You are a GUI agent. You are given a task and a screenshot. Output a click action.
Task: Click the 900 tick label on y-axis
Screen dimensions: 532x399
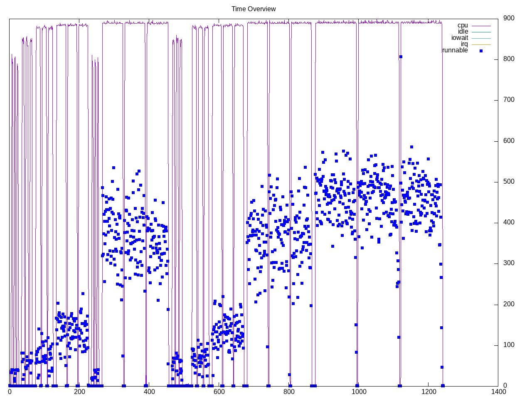tap(509, 18)
